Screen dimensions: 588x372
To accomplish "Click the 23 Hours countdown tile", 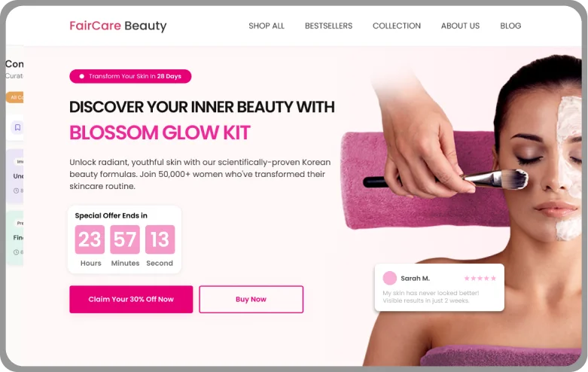I will tap(90, 239).
